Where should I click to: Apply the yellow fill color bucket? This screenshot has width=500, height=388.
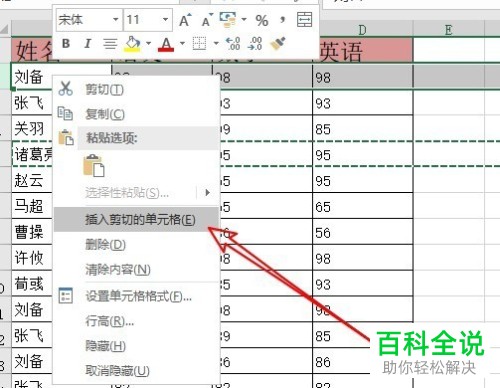pos(132,44)
